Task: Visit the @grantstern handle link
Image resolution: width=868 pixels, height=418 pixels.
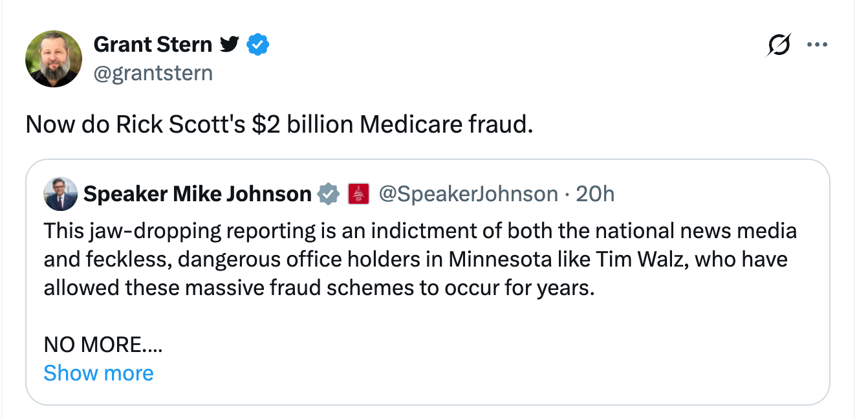Action: (153, 73)
